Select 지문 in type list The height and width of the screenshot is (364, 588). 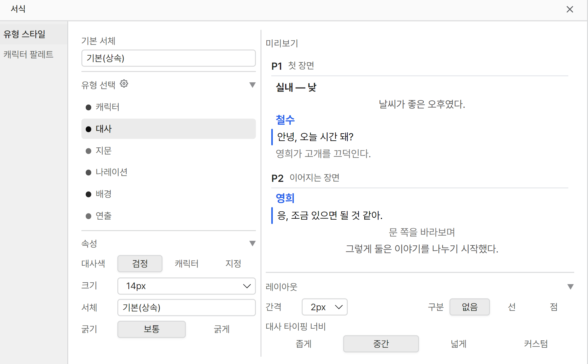click(168, 151)
